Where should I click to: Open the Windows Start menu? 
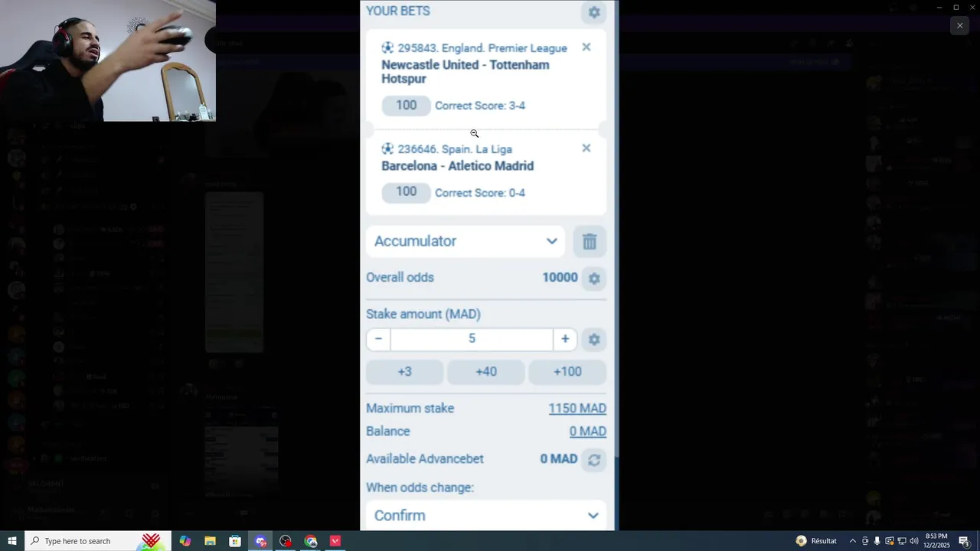(x=11, y=541)
